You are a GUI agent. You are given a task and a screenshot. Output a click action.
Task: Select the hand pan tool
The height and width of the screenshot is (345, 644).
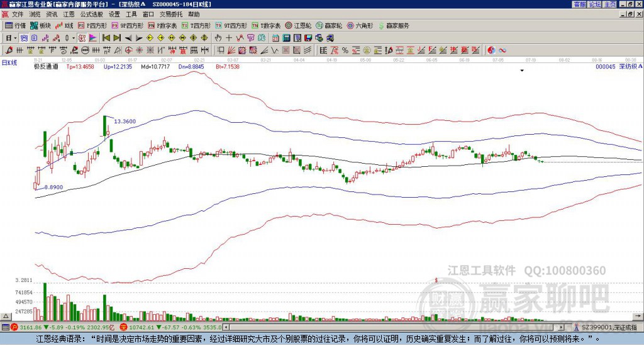pyautogui.click(x=218, y=38)
